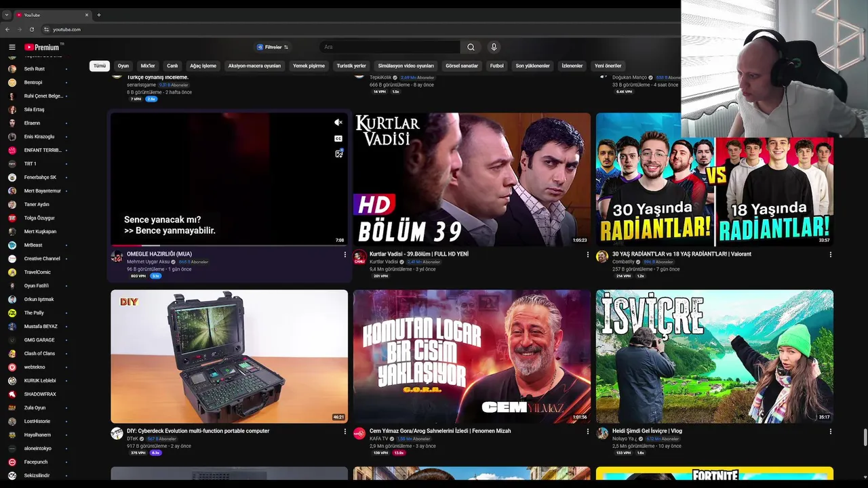Reload the page with the refresh icon
This screenshot has width=868, height=488.
click(31, 29)
